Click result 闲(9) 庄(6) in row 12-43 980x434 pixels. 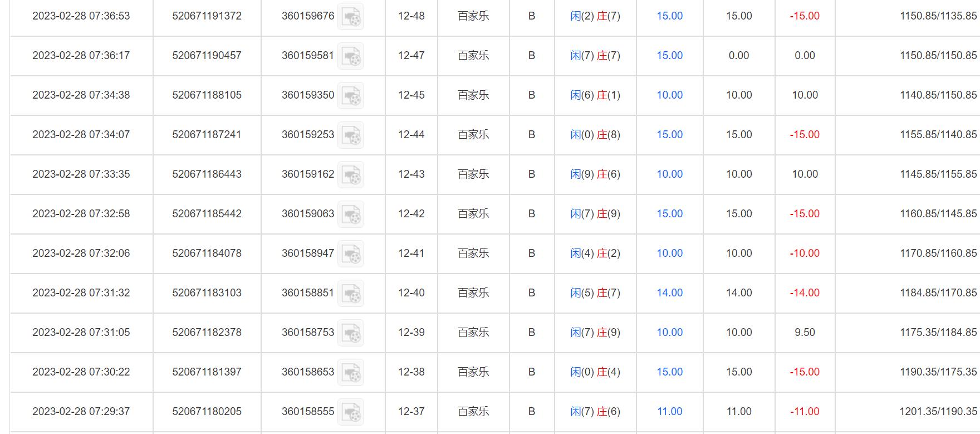coord(595,174)
